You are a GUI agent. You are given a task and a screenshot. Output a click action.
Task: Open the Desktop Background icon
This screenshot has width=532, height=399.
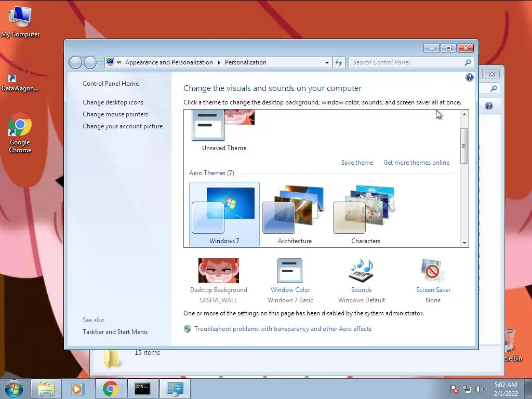(x=219, y=270)
